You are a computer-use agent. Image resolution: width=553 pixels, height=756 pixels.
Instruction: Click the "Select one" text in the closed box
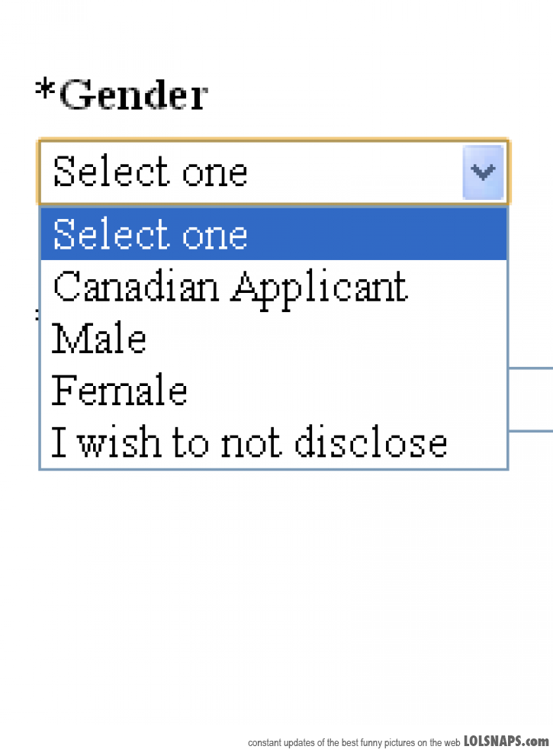150,172
